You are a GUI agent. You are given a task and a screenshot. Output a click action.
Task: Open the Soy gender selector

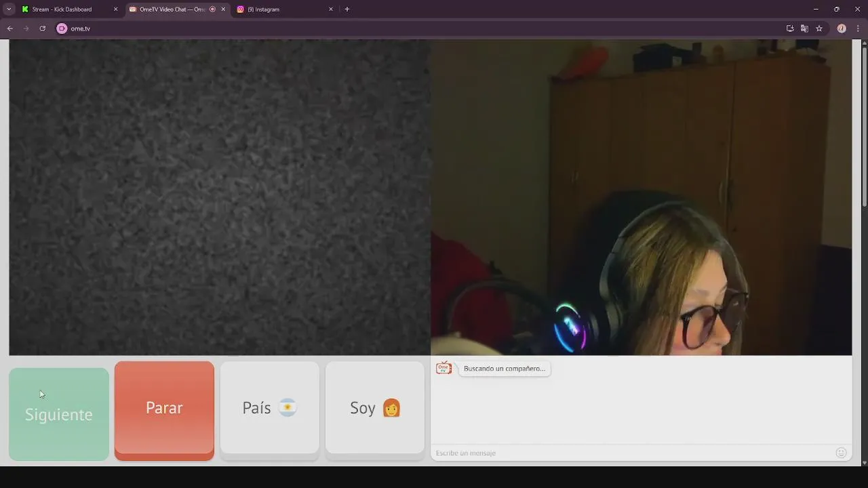point(375,408)
